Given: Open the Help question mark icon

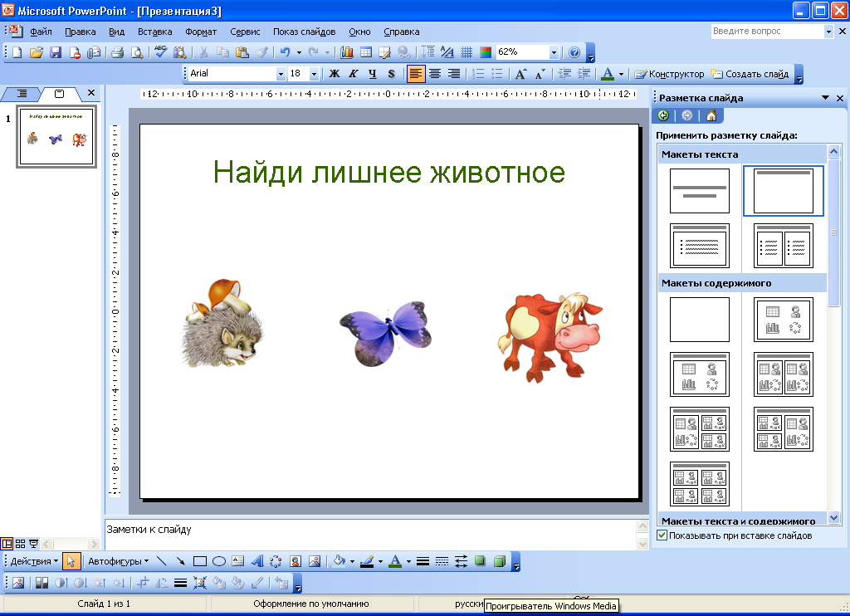Looking at the screenshot, I should pos(574,52).
